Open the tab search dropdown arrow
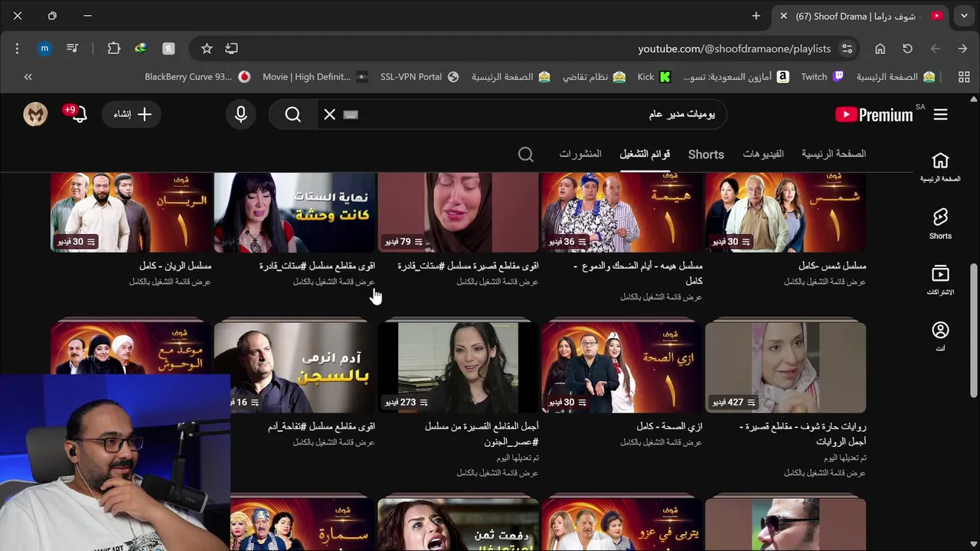 [x=964, y=15]
